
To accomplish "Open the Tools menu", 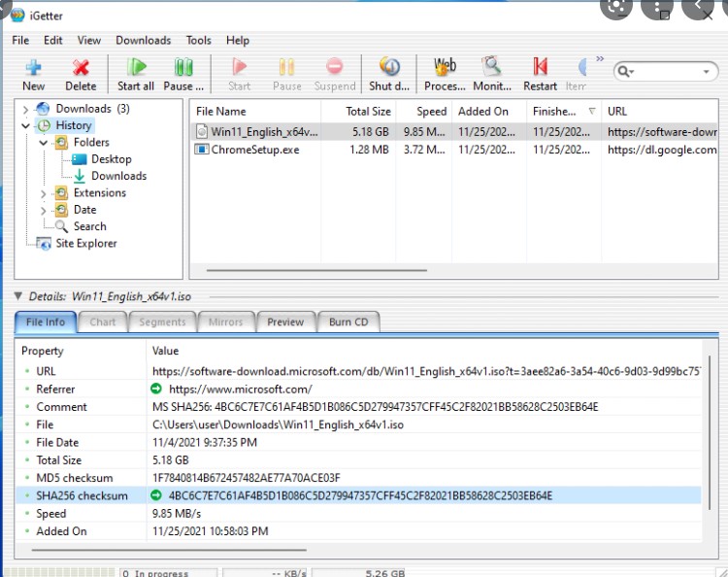I will [199, 41].
